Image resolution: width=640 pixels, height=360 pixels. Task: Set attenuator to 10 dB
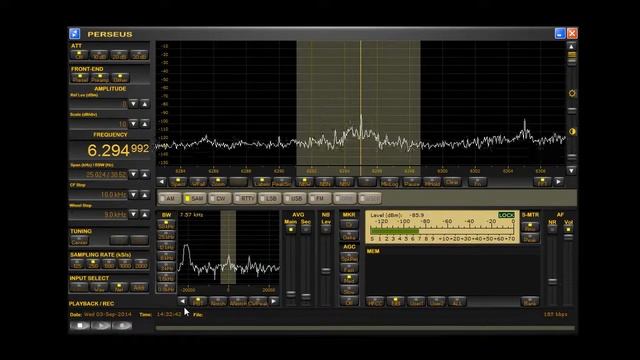tap(99, 55)
